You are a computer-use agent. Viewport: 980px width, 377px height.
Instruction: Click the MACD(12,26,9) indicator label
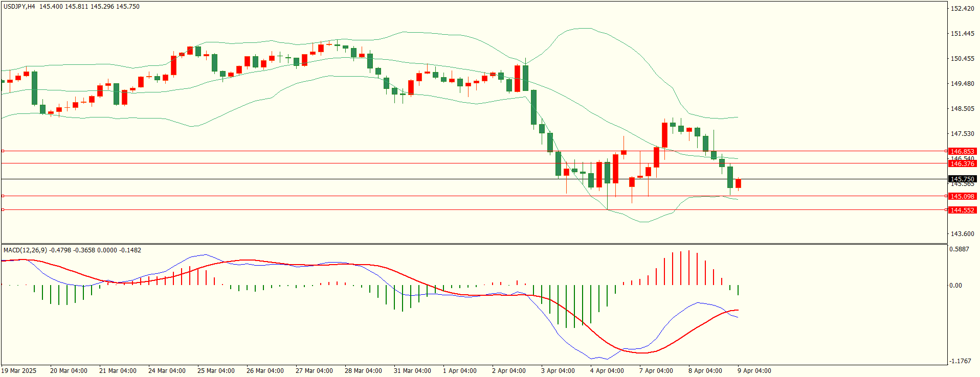pos(25,250)
